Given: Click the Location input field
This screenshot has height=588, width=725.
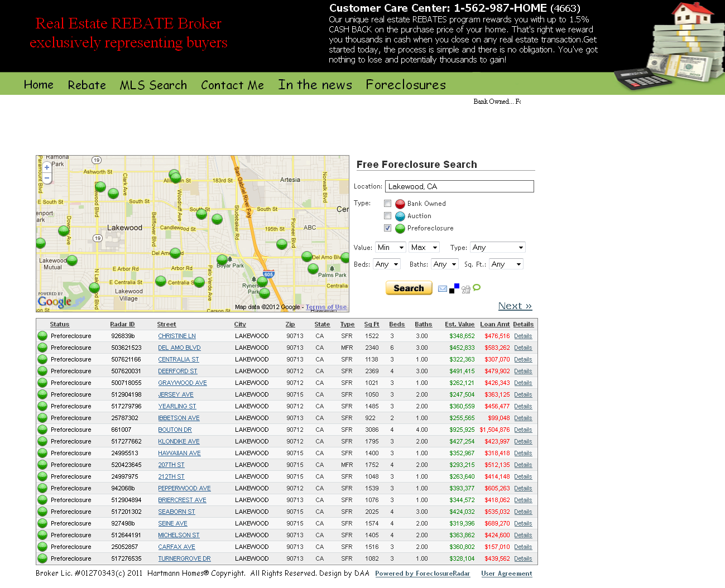Looking at the screenshot, I should [x=459, y=186].
